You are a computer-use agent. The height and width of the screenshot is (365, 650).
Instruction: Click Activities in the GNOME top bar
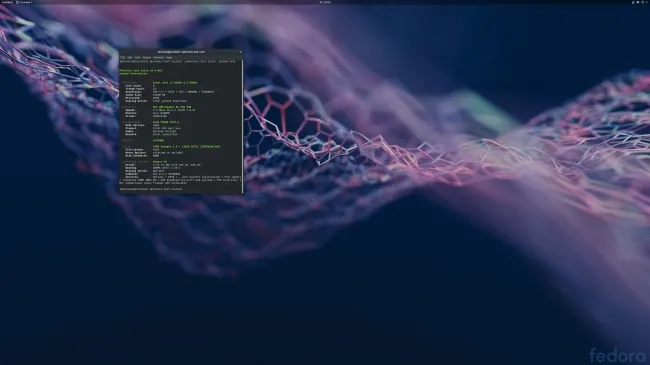click(7, 2)
